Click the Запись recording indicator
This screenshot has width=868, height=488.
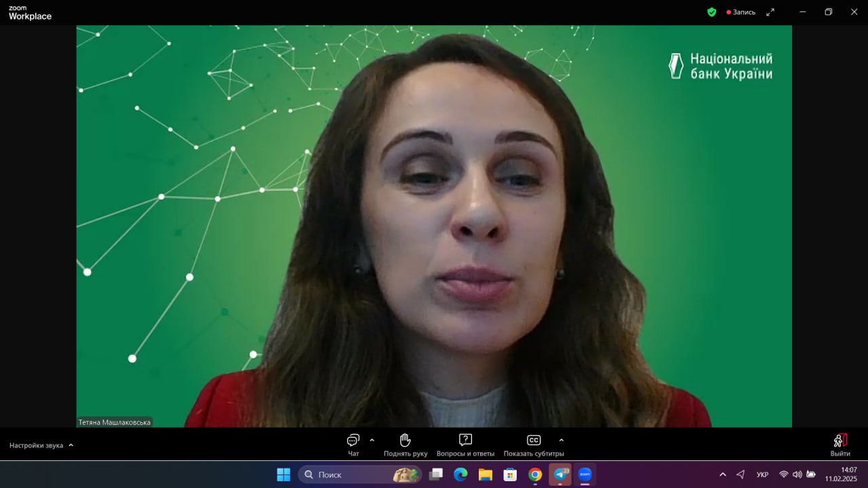(x=741, y=12)
